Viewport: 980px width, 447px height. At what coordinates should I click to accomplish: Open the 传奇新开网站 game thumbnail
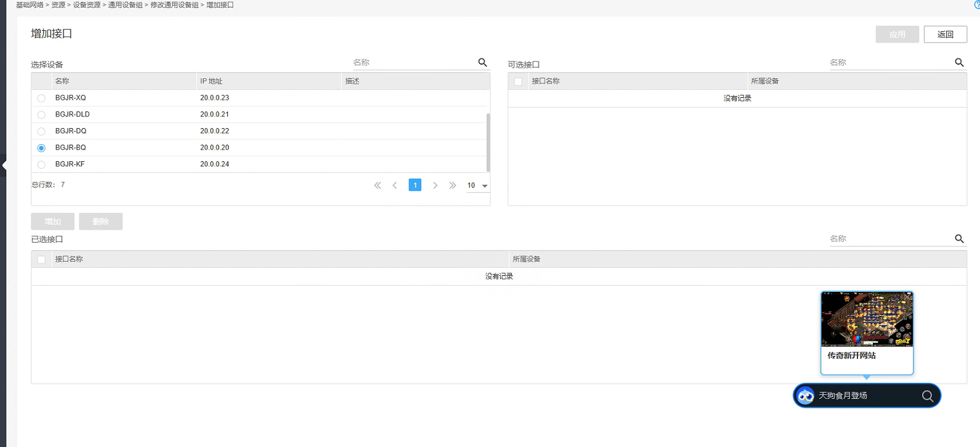click(867, 320)
